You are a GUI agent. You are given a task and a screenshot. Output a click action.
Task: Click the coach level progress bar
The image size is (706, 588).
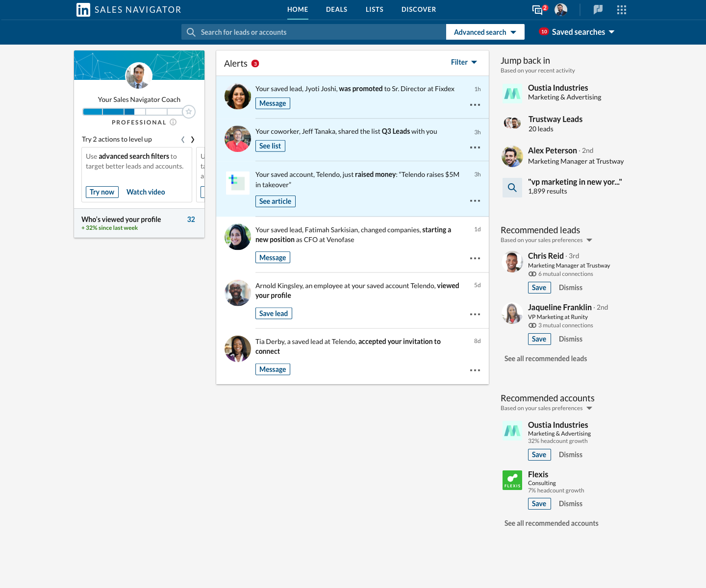click(x=133, y=112)
